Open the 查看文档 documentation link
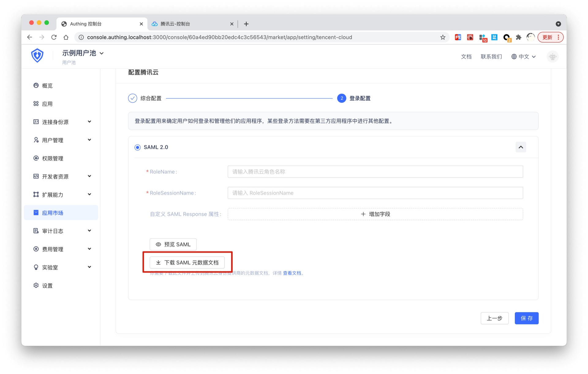This screenshot has width=588, height=374. (292, 273)
